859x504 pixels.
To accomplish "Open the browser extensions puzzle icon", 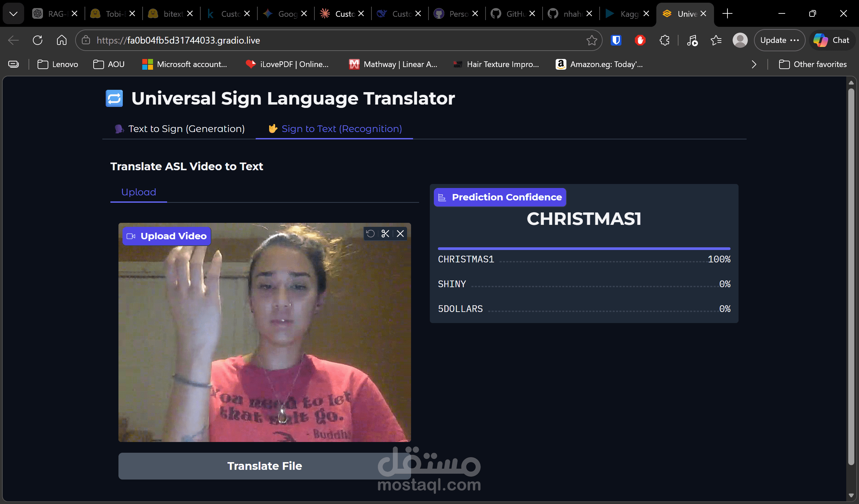I will pyautogui.click(x=664, y=40).
